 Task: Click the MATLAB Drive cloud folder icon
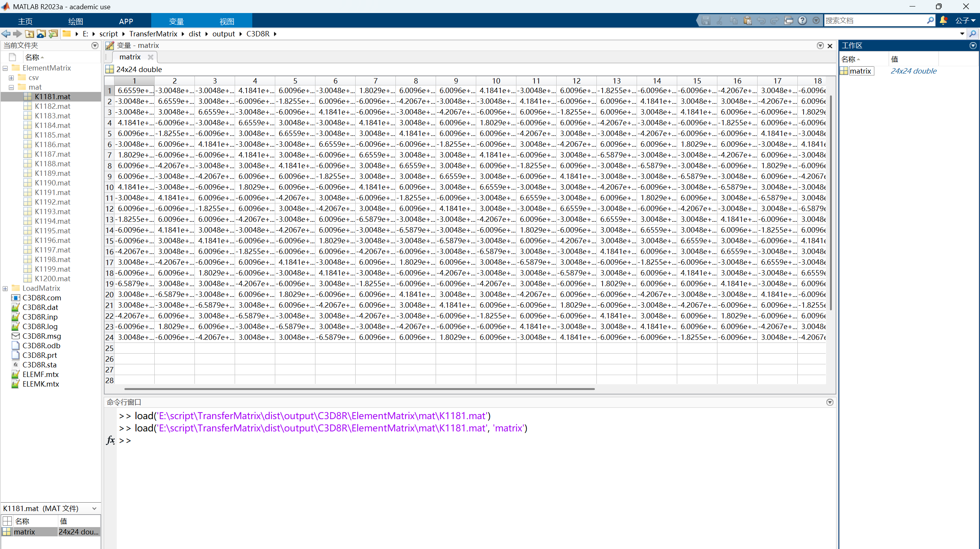pos(41,34)
